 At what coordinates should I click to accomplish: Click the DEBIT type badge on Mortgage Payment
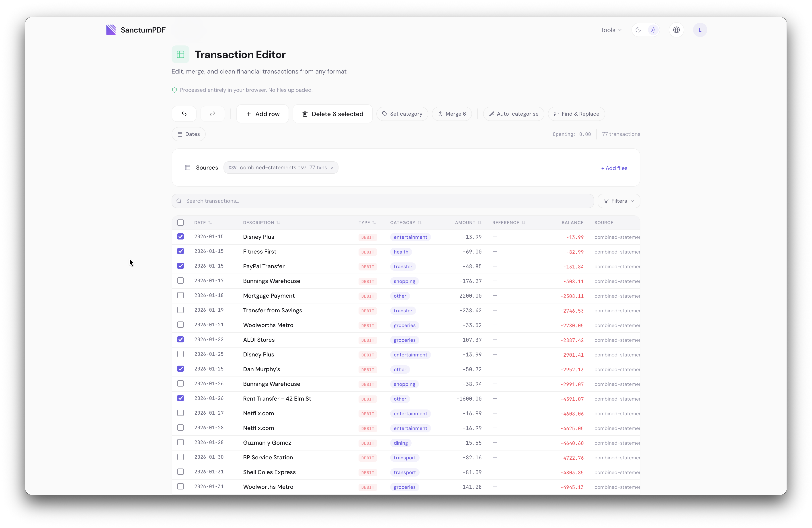367,296
